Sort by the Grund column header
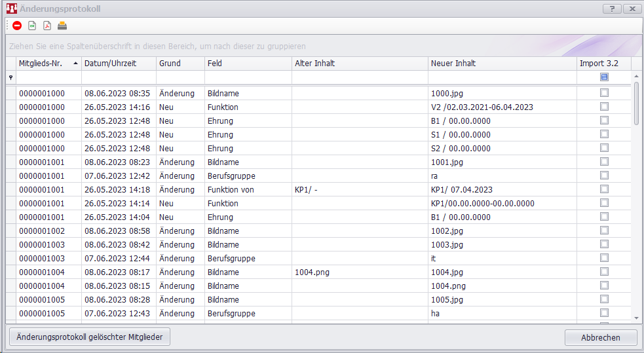 (170, 64)
